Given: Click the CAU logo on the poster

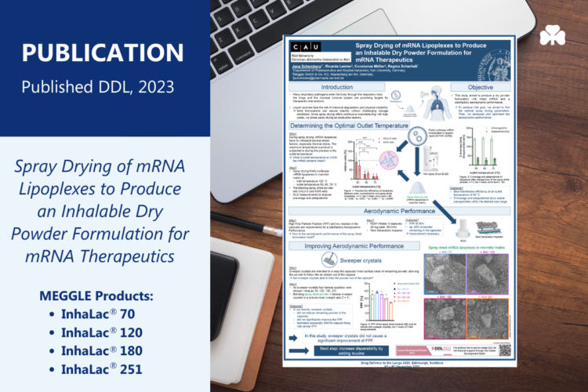Looking at the screenshot, I should 306,47.
